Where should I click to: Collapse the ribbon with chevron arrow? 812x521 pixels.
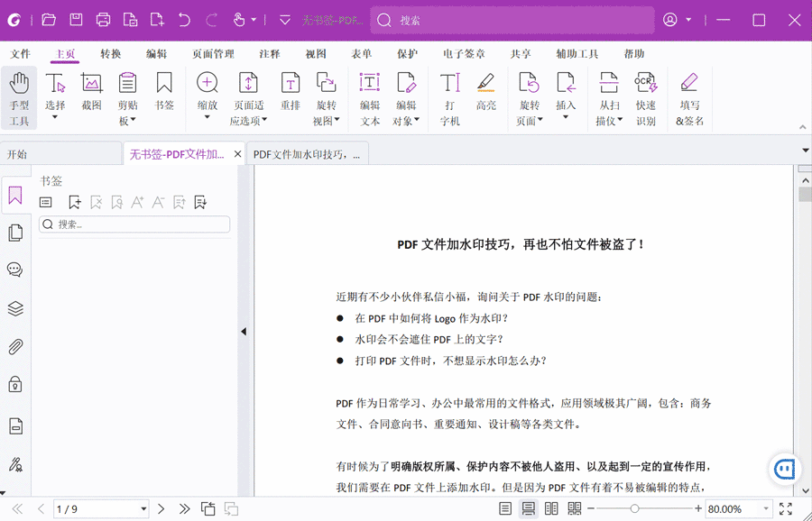click(x=803, y=127)
